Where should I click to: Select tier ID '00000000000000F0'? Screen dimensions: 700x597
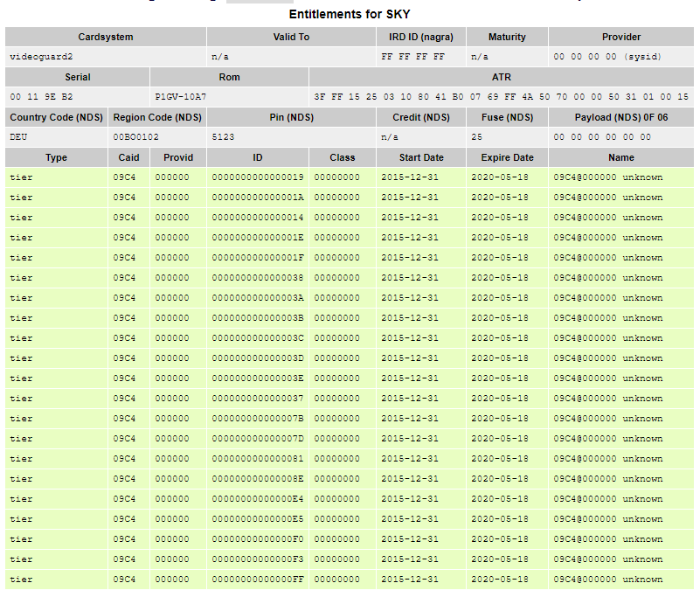(x=258, y=539)
